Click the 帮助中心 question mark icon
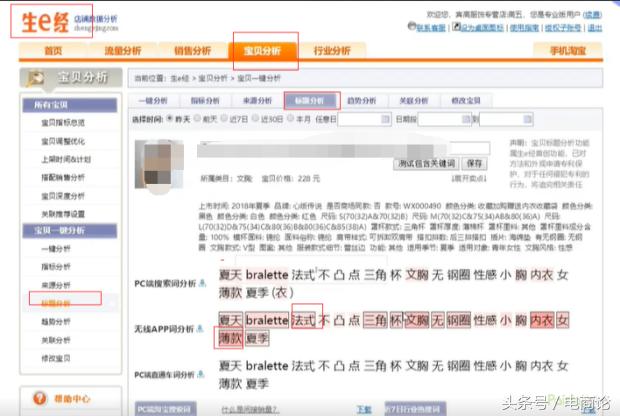620x416 pixels. 40,398
